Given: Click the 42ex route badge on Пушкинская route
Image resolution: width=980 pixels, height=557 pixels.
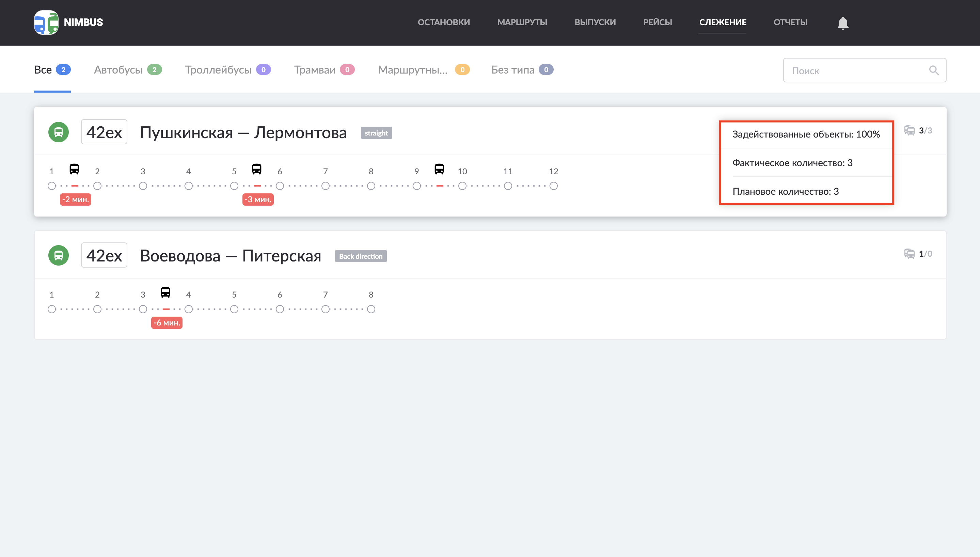Looking at the screenshot, I should [104, 132].
